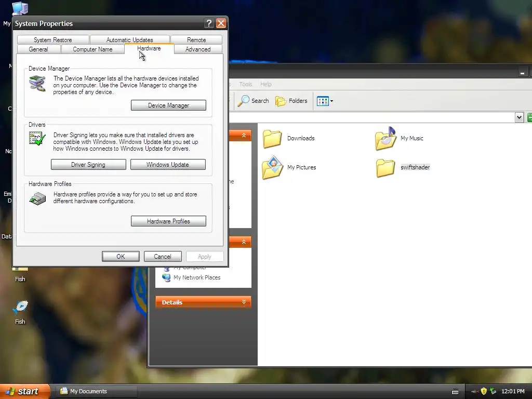Viewport: 532px width, 399px height.
Task: Switch to the Computer Name tab
Action: coord(92,49)
